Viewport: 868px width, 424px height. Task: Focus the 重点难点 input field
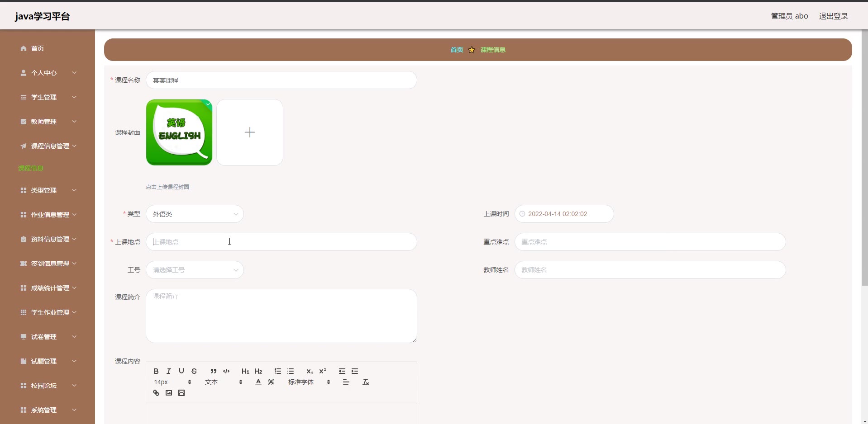click(x=650, y=242)
